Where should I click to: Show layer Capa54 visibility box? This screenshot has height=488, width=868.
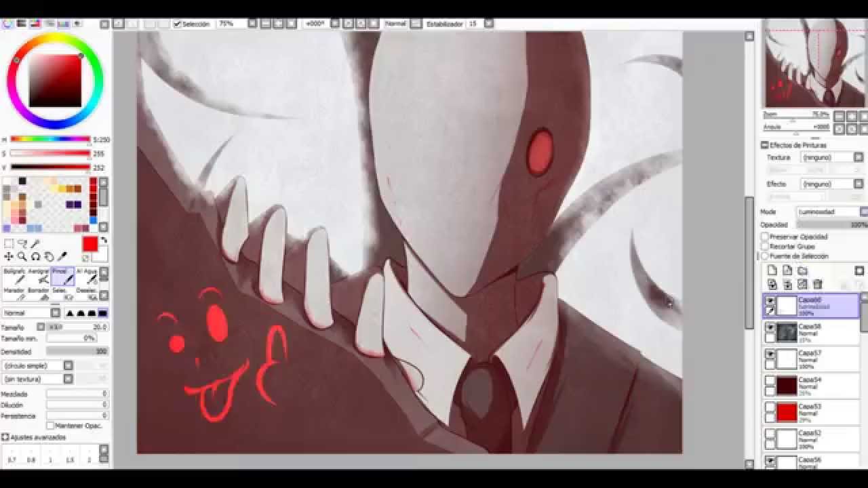pyautogui.click(x=770, y=382)
